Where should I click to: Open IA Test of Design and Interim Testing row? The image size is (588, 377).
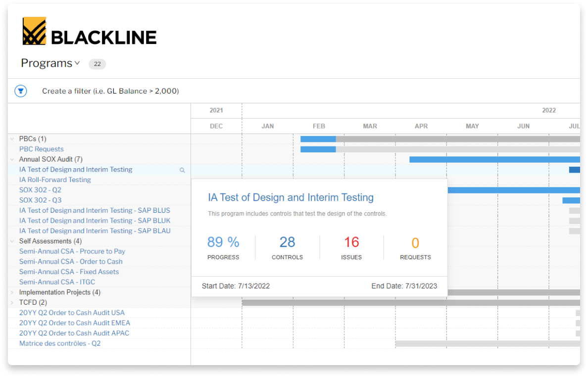pos(76,169)
